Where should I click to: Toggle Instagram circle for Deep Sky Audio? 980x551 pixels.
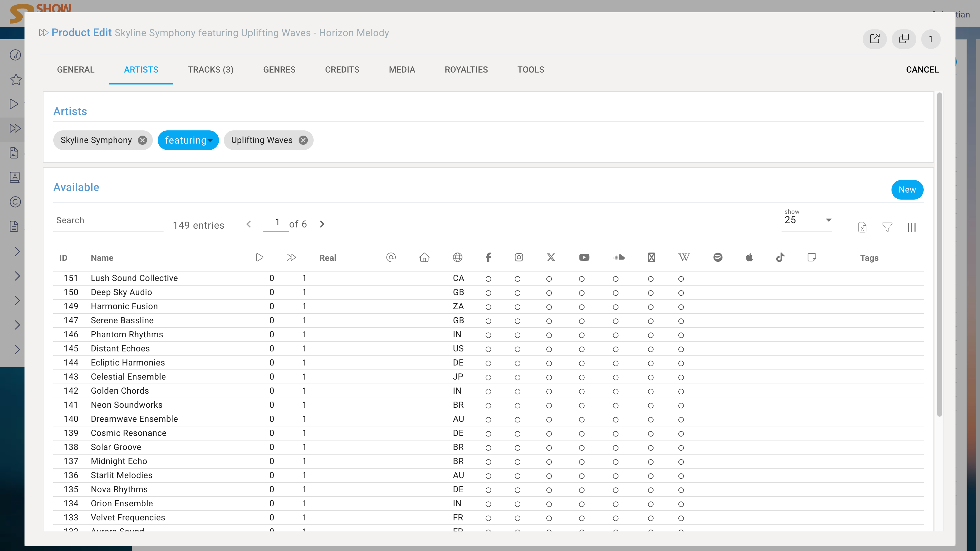[x=517, y=293]
